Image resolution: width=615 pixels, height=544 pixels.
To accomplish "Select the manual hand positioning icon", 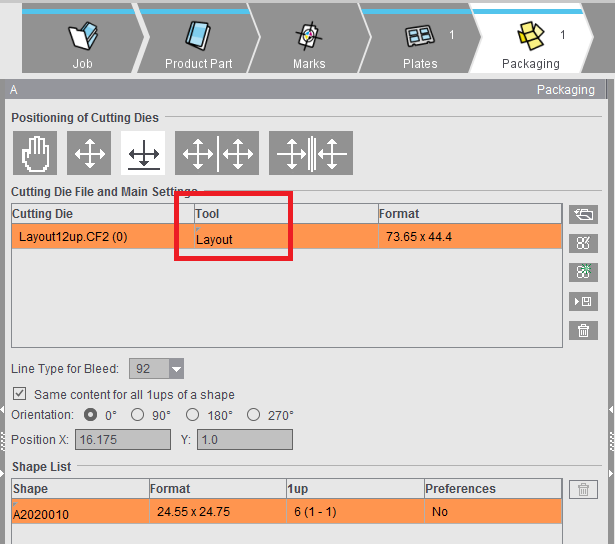I will [x=35, y=153].
